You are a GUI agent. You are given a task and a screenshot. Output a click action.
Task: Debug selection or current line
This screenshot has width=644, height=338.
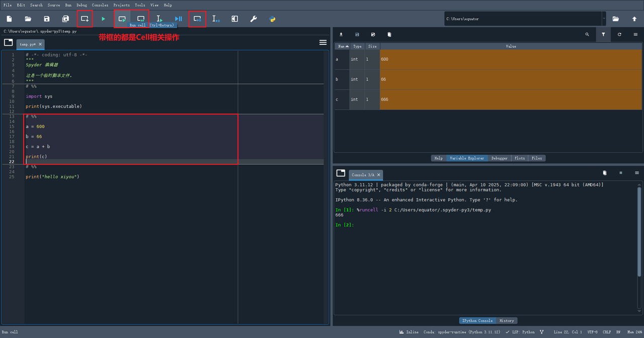click(216, 19)
